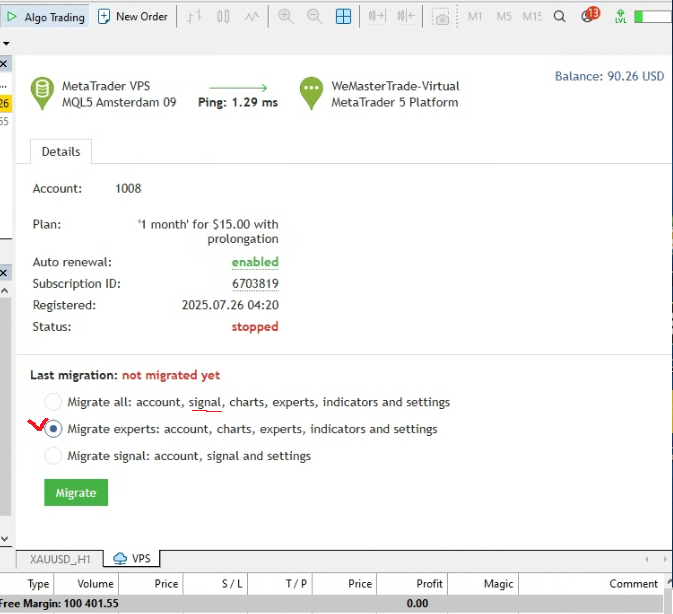This screenshot has width=673, height=614.
Task: Select Migrate signal radio option
Action: point(53,456)
